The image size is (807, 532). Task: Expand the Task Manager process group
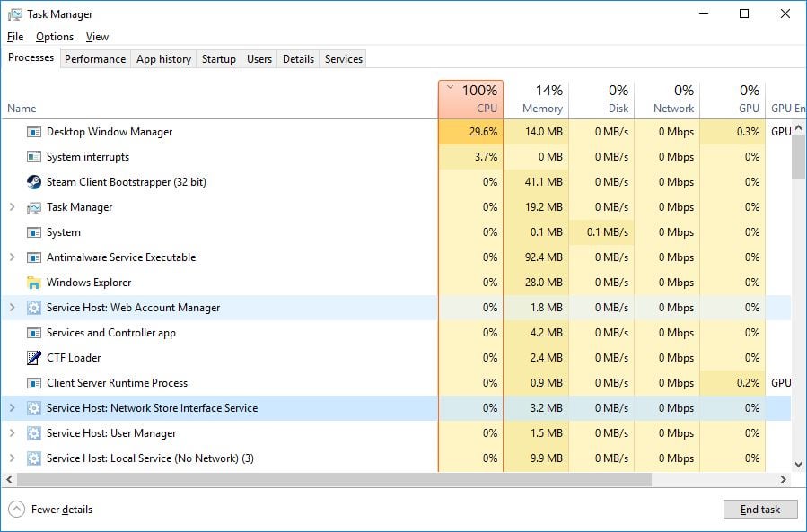tap(12, 207)
